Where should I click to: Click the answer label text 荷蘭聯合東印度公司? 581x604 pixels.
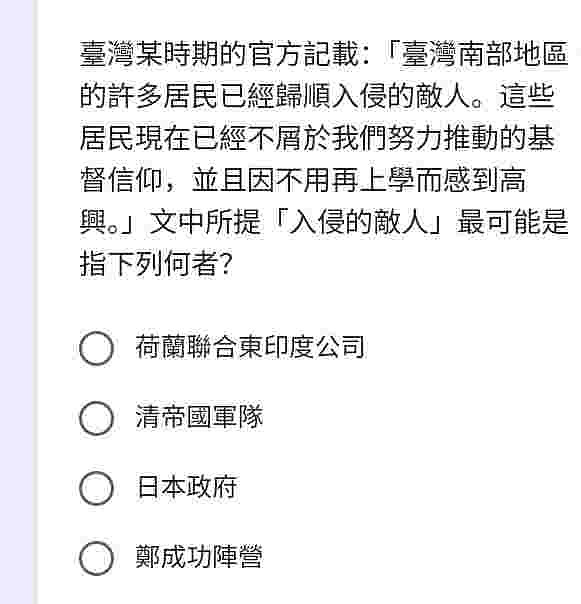(250, 347)
